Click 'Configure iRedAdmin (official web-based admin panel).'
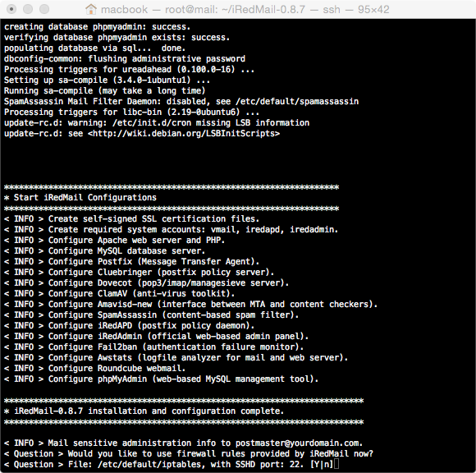Viewport: 476px width, 473px height. [x=156, y=337]
